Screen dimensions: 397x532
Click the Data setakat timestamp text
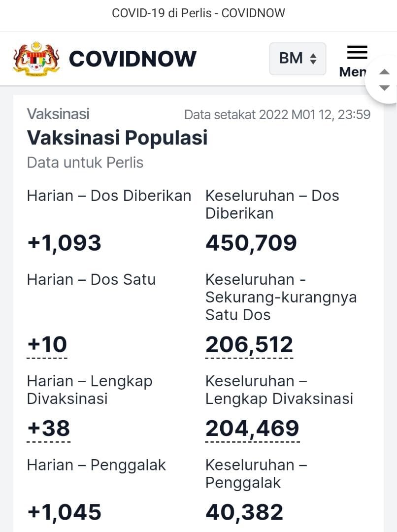[x=277, y=115]
